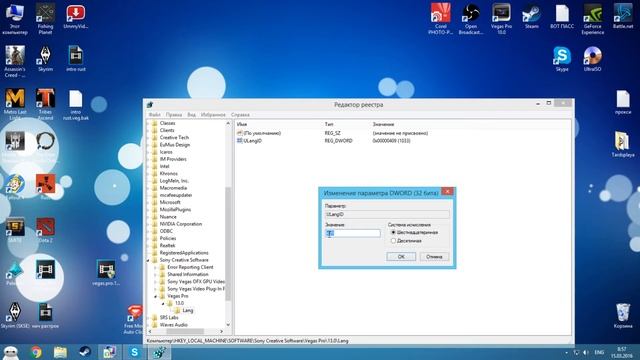Close the DWORD edit dialog
This screenshot has height=360, width=640.
(447, 191)
